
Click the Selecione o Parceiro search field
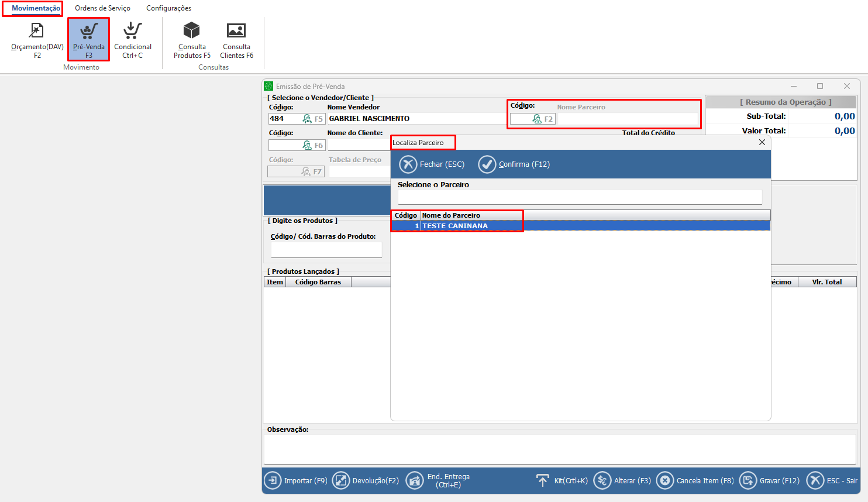coord(579,197)
